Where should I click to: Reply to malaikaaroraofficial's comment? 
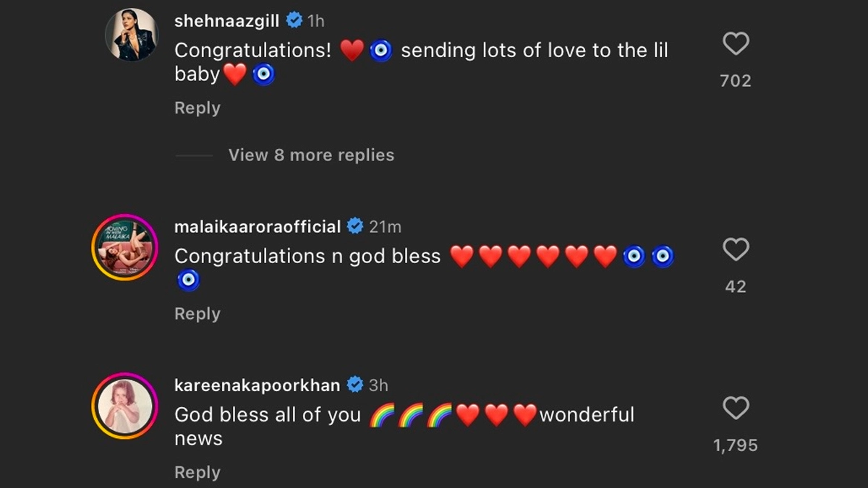pyautogui.click(x=197, y=314)
